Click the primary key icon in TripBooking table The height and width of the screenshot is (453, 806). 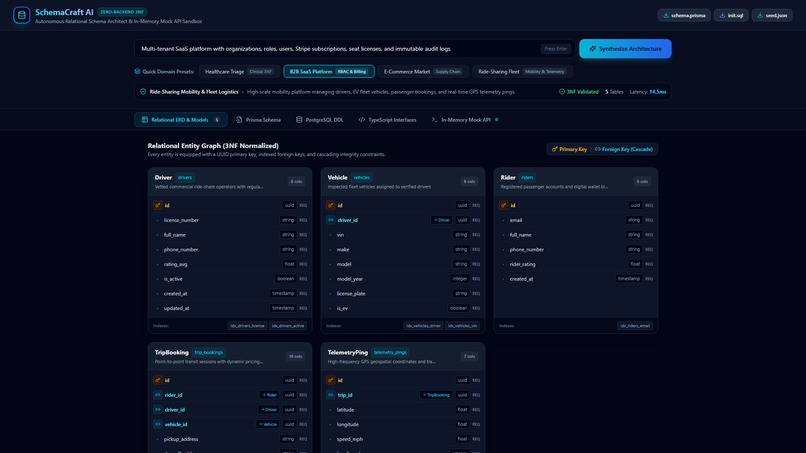click(158, 380)
